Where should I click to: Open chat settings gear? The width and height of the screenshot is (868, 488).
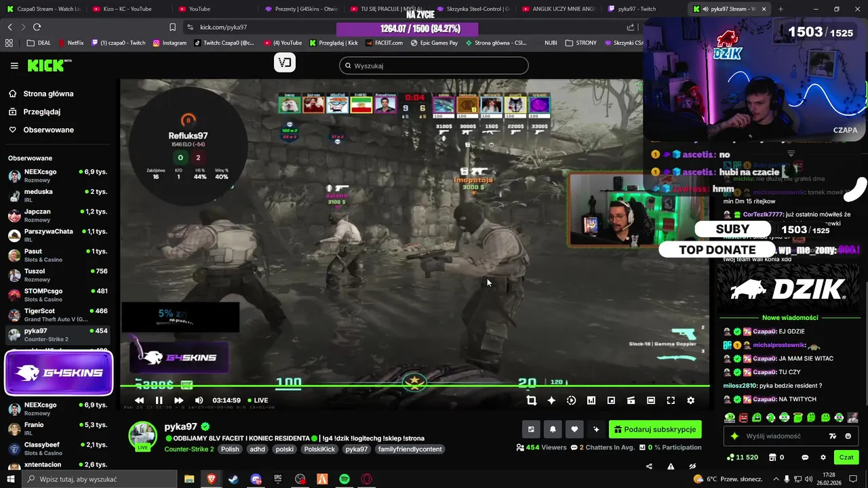[823, 457]
